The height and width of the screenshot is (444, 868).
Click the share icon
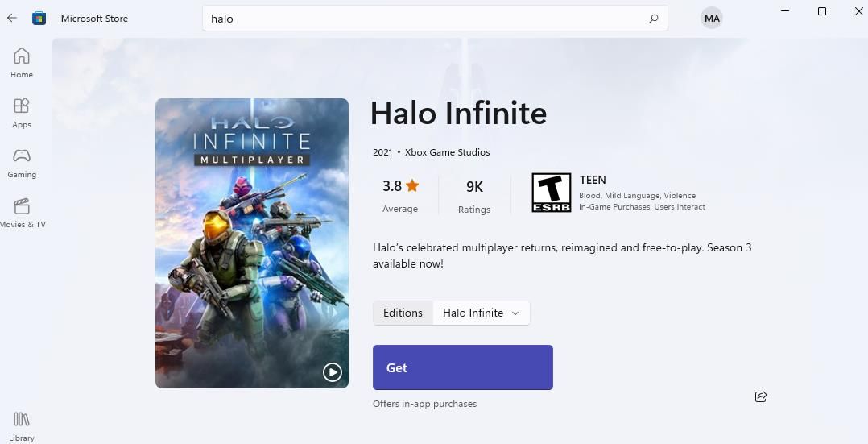pos(761,396)
